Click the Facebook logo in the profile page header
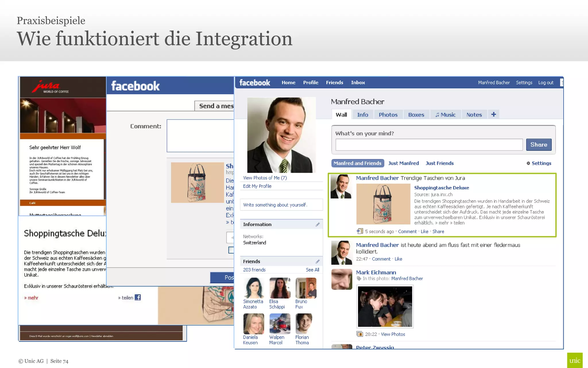This screenshot has width=588, height=368. pyautogui.click(x=255, y=83)
